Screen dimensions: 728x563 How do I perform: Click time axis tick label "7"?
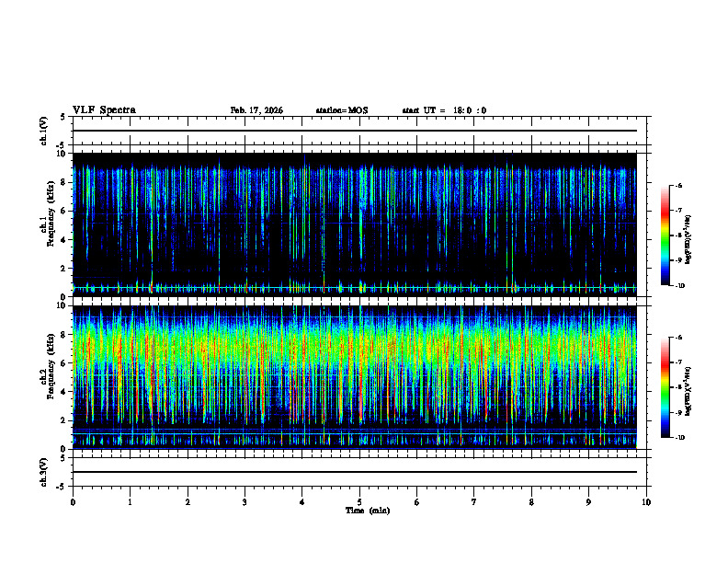(x=474, y=502)
